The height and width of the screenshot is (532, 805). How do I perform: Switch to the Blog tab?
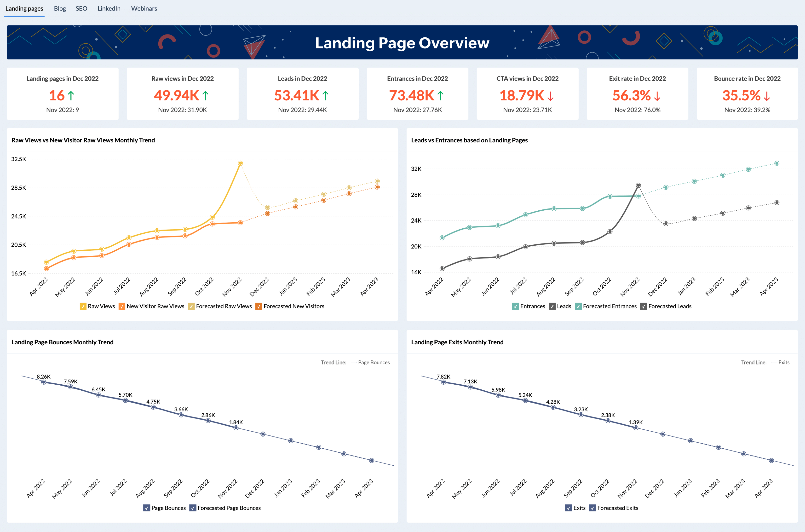60,8
